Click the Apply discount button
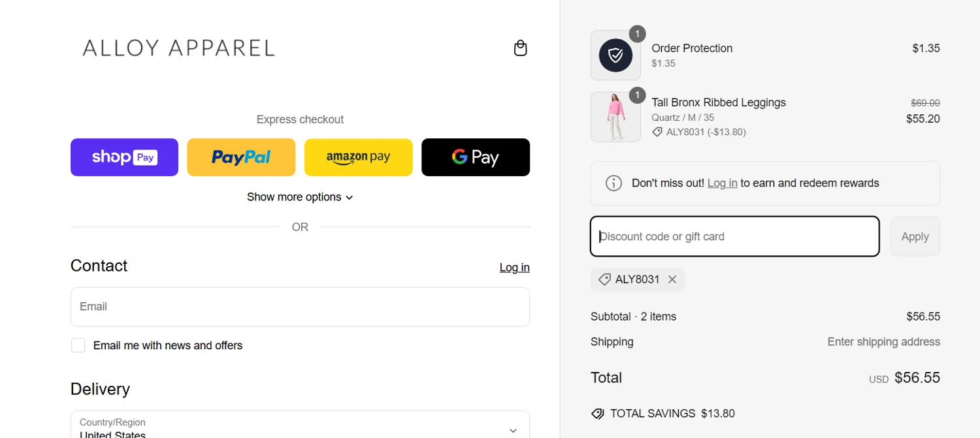The height and width of the screenshot is (438, 980). click(915, 236)
